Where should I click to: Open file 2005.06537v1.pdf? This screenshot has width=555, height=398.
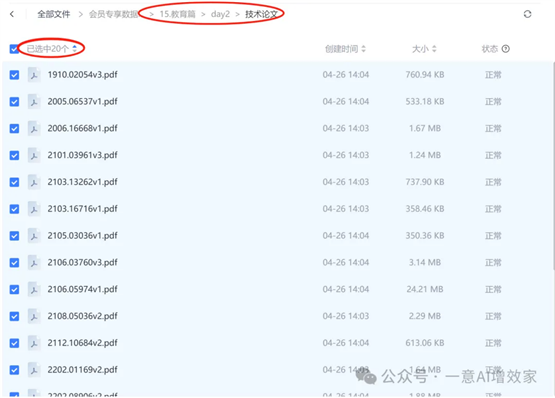pyautogui.click(x=82, y=102)
